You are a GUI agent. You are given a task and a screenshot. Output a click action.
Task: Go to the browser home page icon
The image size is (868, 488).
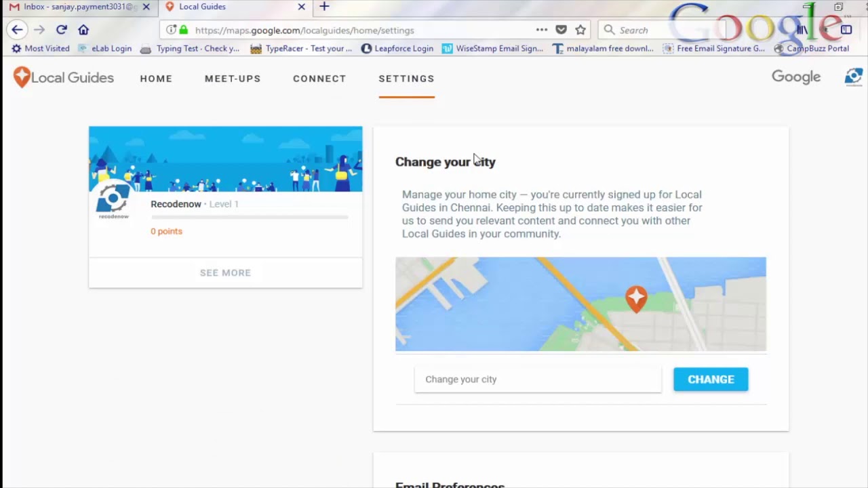pyautogui.click(x=83, y=30)
